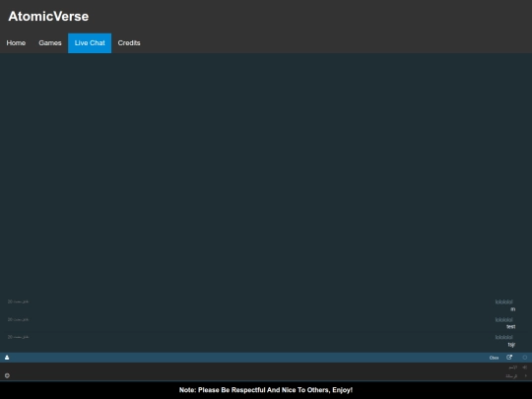Pop out the chat into new window

point(509,358)
